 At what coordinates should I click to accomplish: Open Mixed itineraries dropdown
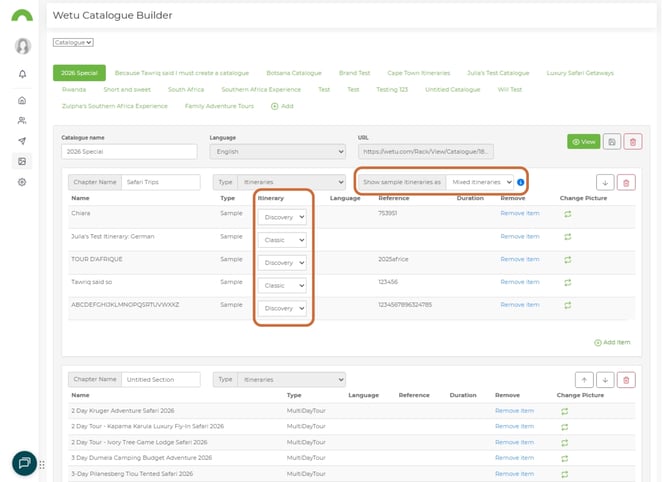click(479, 182)
